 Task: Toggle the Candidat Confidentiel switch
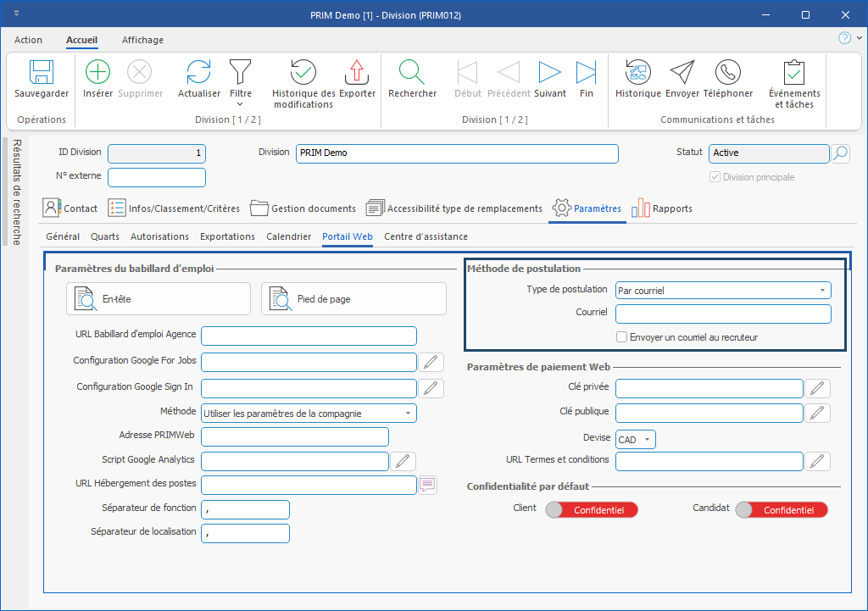pos(782,509)
